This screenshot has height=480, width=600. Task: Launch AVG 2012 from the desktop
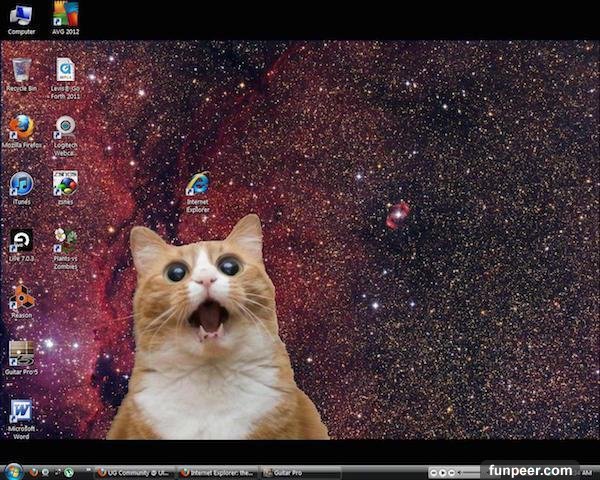(x=65, y=16)
